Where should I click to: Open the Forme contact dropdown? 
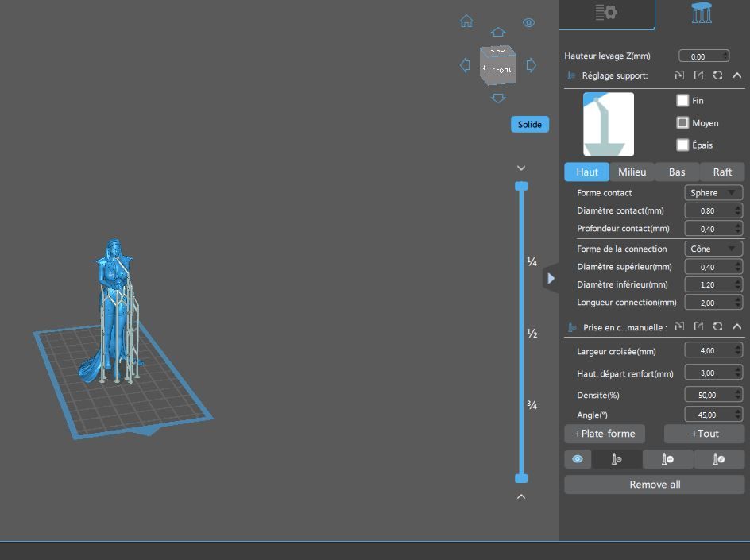pos(713,193)
